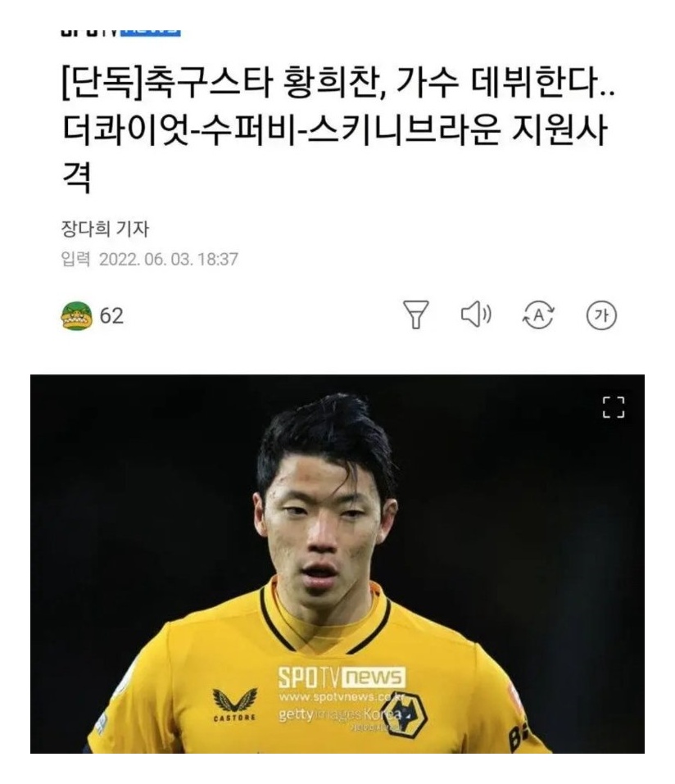Tap the SPOTV publisher logo at top
The height and width of the screenshot is (784, 675).
click(120, 33)
